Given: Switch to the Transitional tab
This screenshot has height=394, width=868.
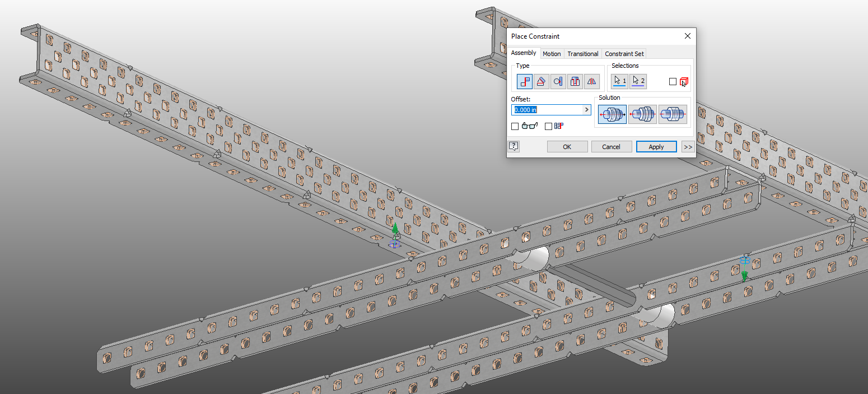Looking at the screenshot, I should (583, 54).
